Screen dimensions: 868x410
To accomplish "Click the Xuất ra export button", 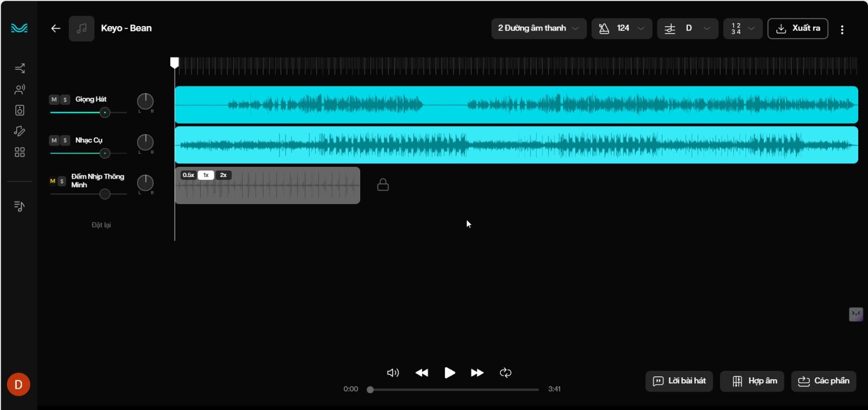I will point(797,28).
